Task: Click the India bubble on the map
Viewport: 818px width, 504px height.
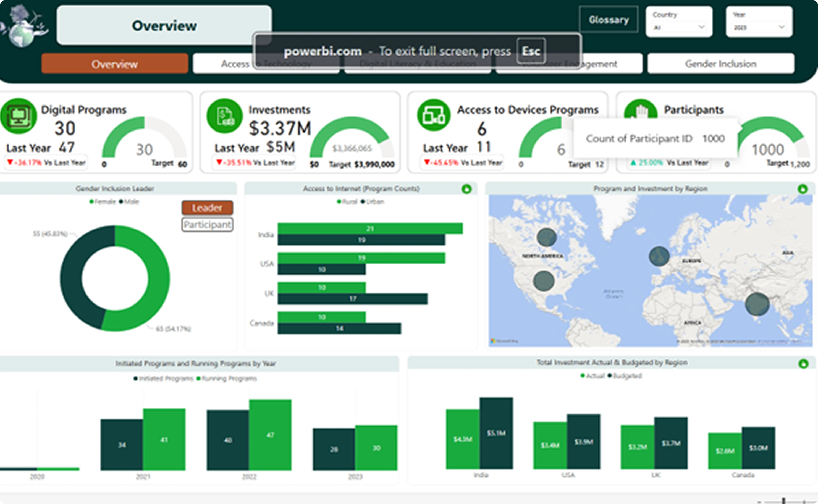Action: [757, 304]
